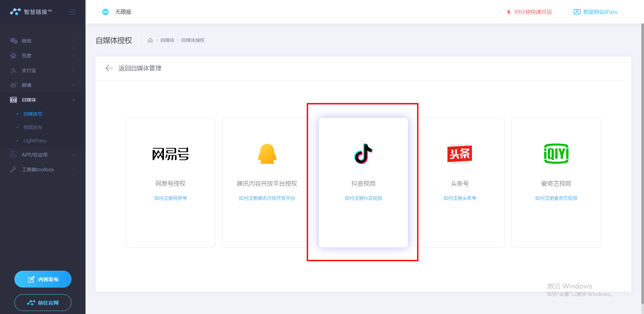The height and width of the screenshot is (314, 644).
Task: Open the 自媒体号 submenu item
Action: (x=33, y=114)
